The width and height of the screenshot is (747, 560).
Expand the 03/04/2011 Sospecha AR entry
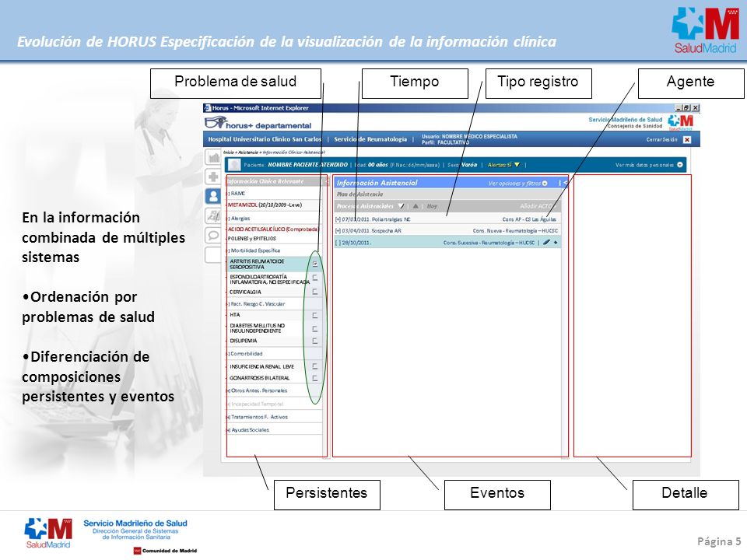338,230
